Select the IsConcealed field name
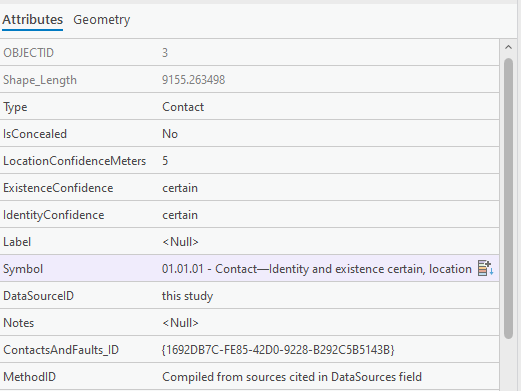521x391 pixels. click(35, 134)
